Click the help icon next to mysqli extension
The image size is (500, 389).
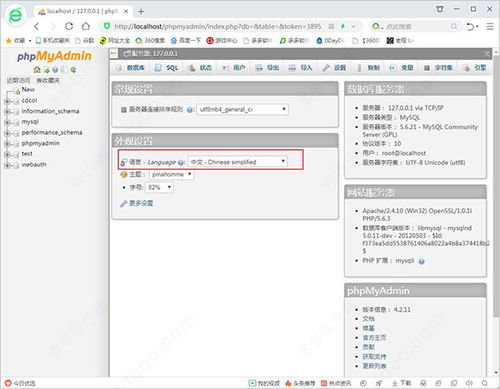tap(421, 261)
